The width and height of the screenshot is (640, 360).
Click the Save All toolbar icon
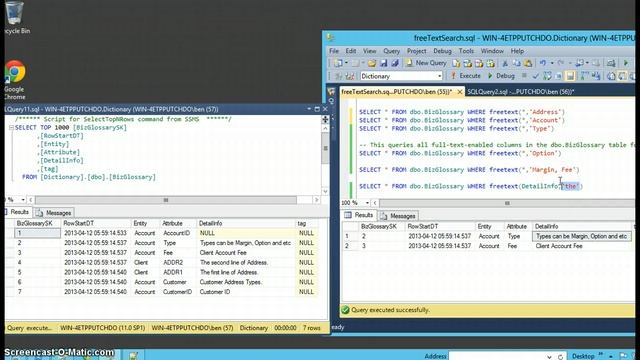[395, 63]
